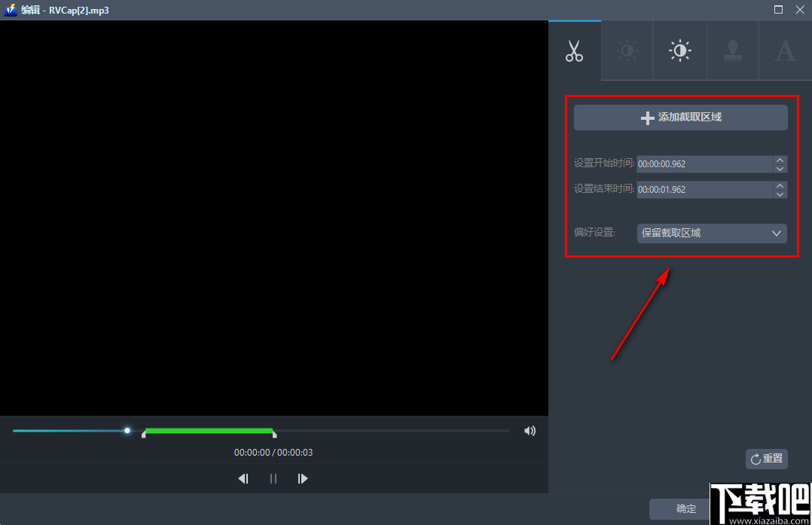Click the clip end marker handle

coord(274,435)
